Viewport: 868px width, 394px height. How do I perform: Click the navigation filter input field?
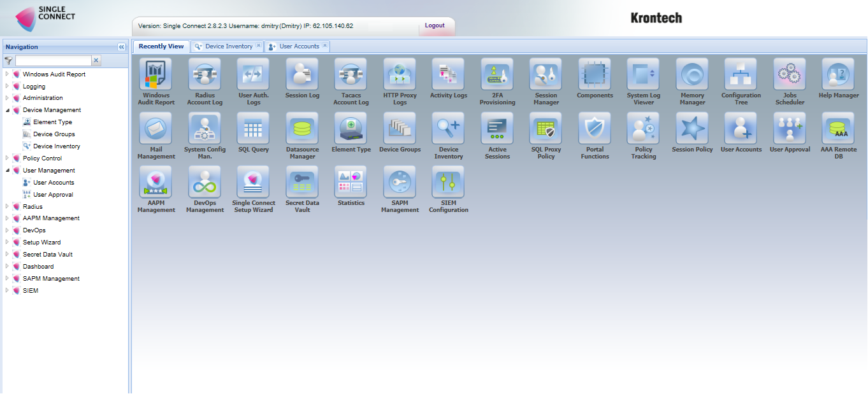tap(54, 60)
